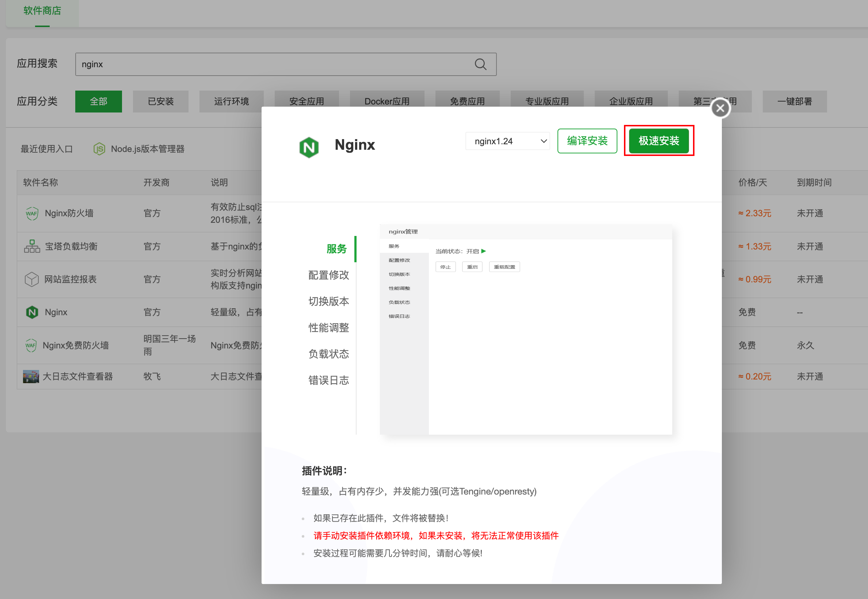The height and width of the screenshot is (599, 868).
Task: Switch to the 配置修改 tab
Action: point(328,275)
